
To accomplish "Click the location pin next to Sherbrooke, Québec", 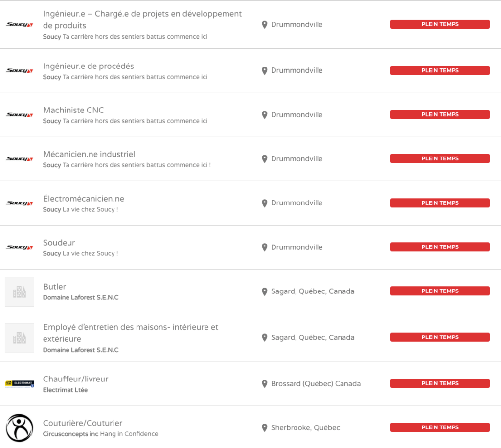I will click(x=265, y=428).
